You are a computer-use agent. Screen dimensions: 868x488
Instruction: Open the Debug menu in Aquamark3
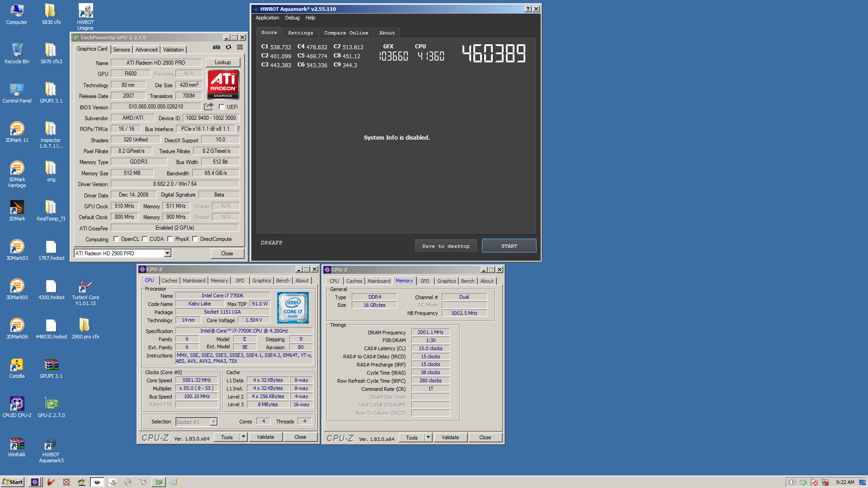[292, 18]
